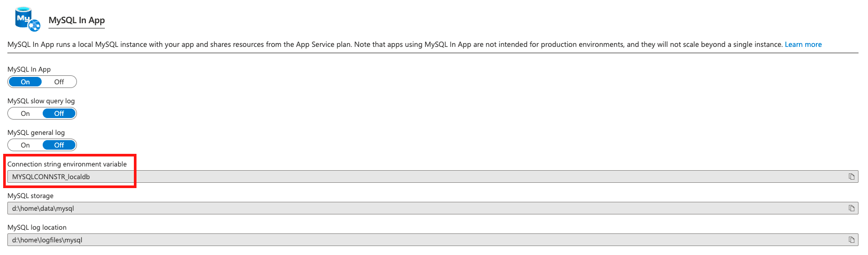
Task: Turn MySQL In App On
Action: [x=25, y=82]
